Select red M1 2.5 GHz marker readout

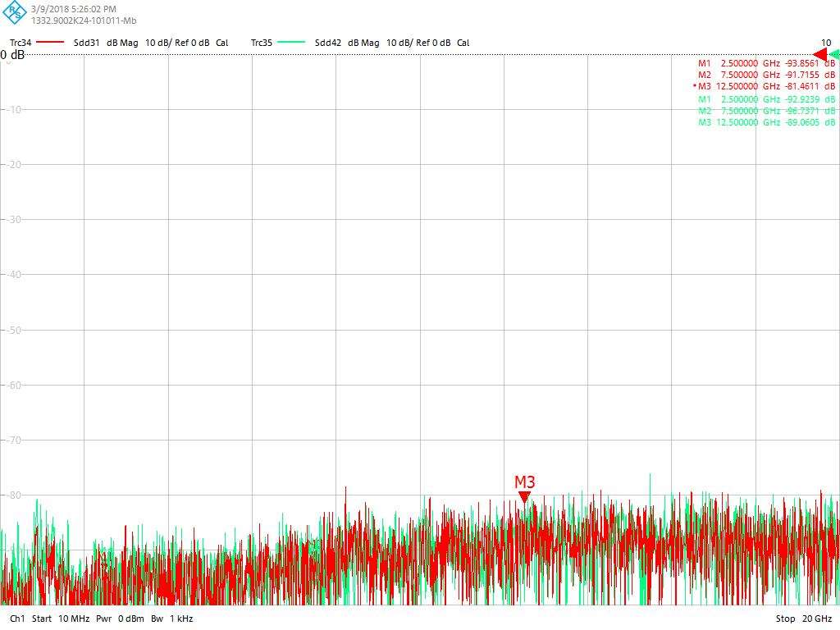766,63
